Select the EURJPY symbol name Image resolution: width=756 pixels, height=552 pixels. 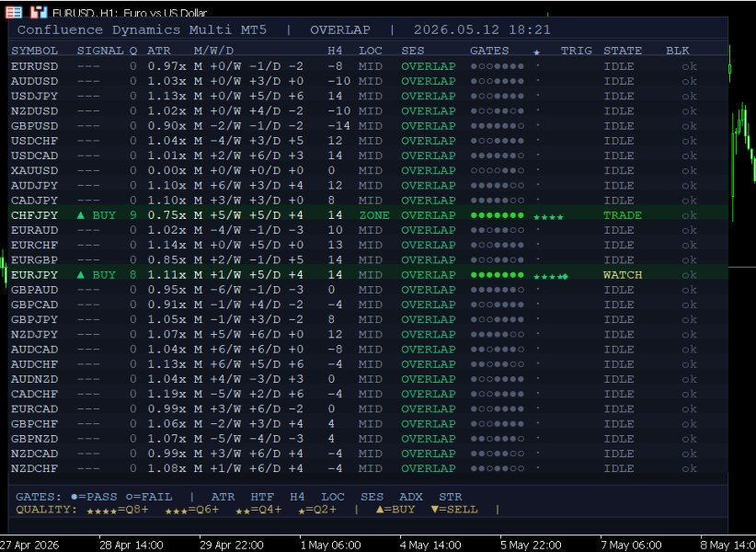coord(34,275)
